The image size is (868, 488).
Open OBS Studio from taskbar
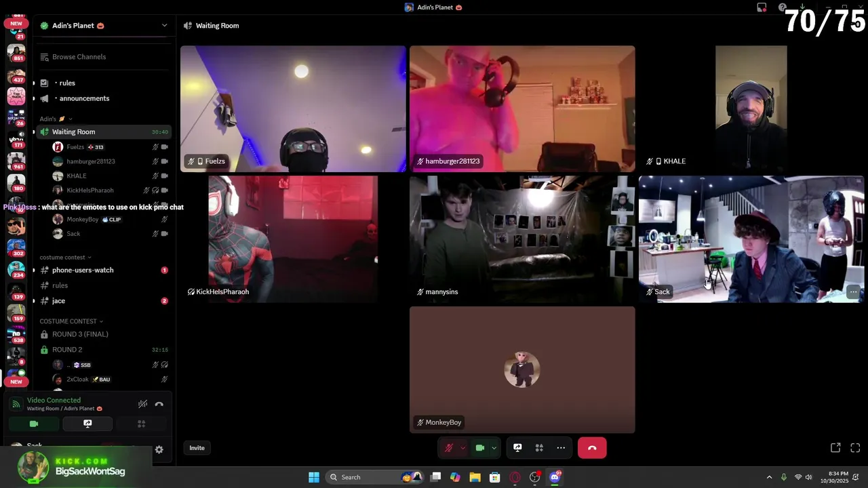[x=535, y=477]
